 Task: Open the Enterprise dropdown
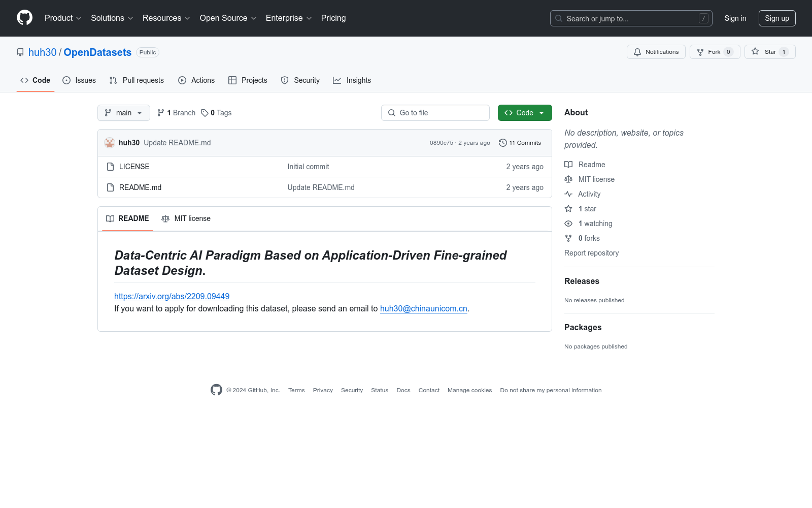pos(289,18)
